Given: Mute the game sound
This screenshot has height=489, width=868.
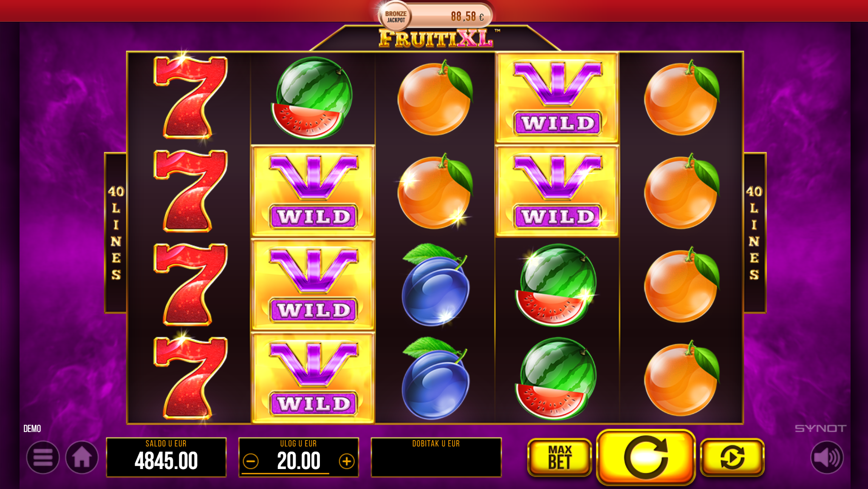Looking at the screenshot, I should click(x=827, y=458).
